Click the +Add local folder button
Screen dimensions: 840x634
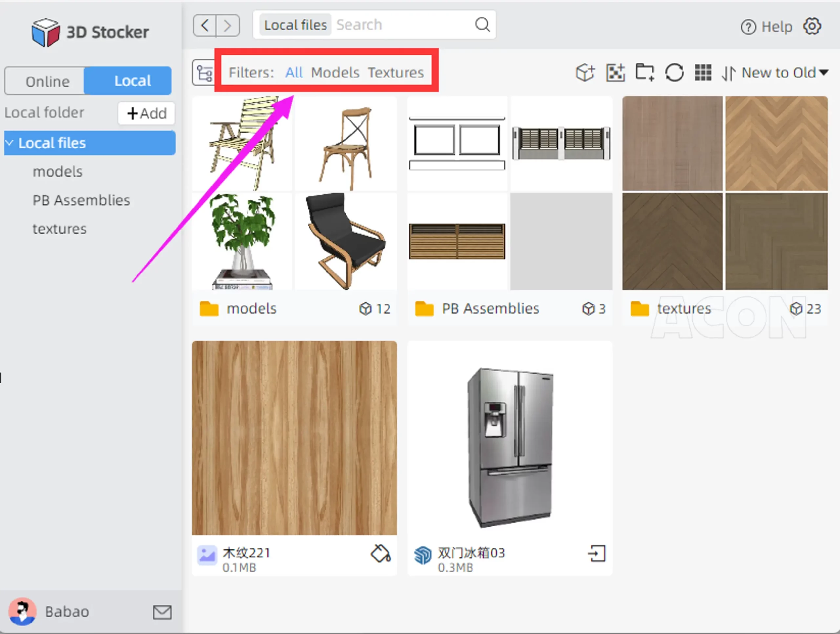point(147,113)
